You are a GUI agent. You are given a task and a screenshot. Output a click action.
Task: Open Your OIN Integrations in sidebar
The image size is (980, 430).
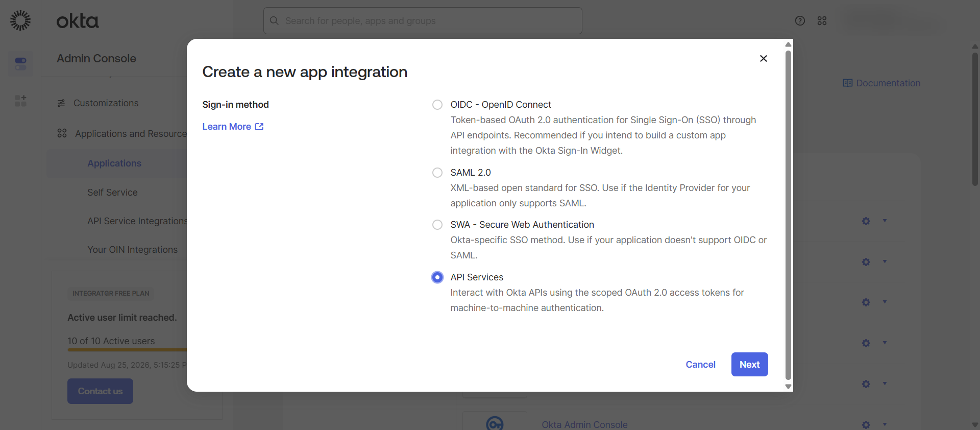point(132,250)
